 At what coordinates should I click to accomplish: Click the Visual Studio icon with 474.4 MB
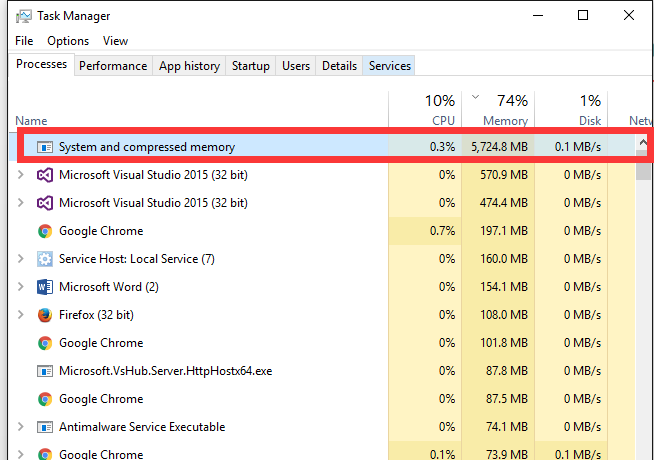[x=45, y=203]
